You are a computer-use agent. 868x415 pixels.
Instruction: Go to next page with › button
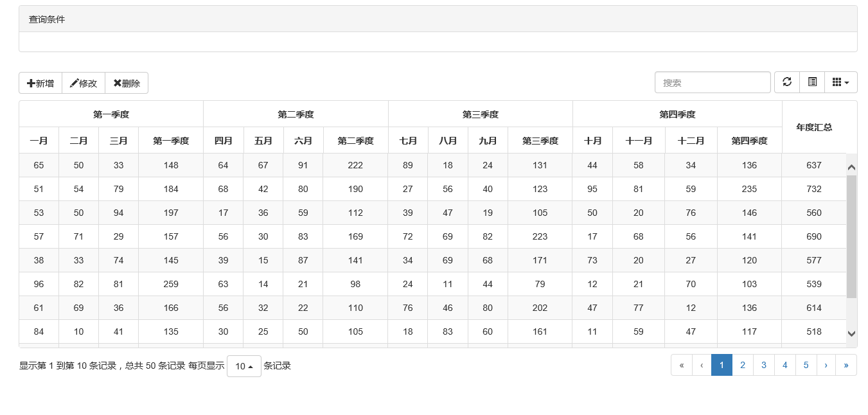[x=826, y=365]
